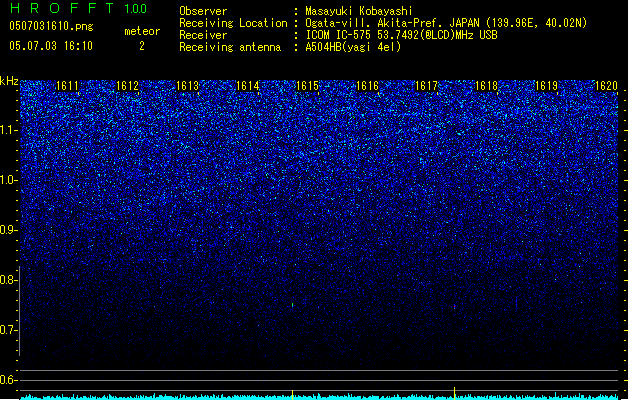Click the Receiving antenna label

pos(230,47)
